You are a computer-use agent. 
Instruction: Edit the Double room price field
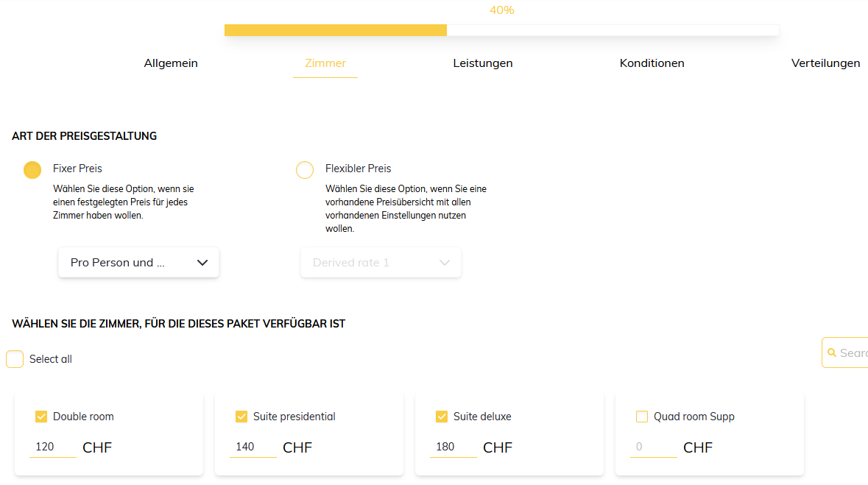pos(52,447)
